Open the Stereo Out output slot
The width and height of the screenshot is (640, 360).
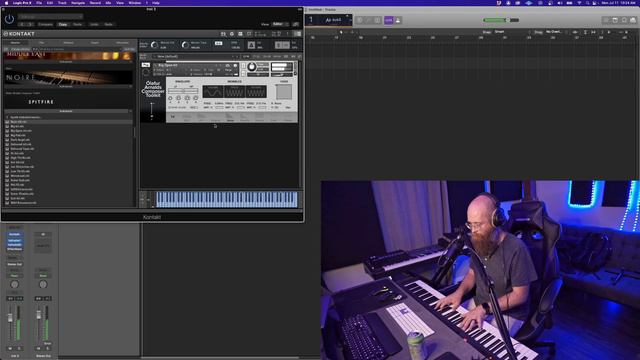(x=14, y=264)
